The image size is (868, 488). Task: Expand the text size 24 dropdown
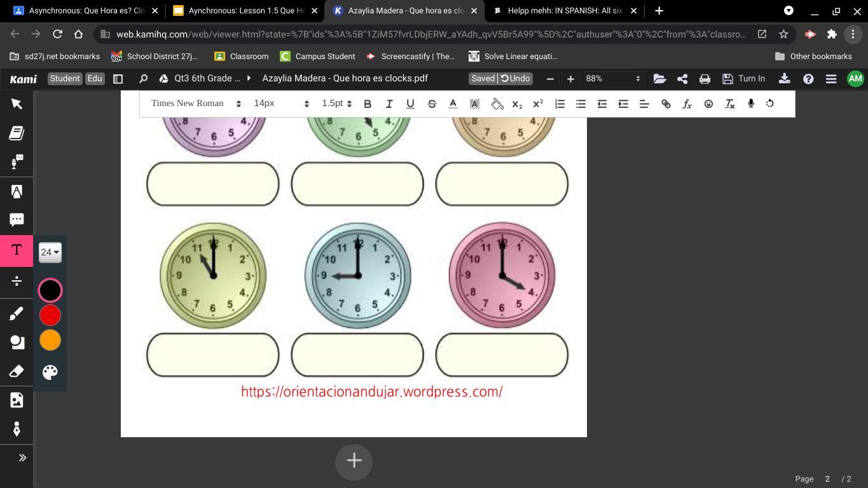click(x=50, y=252)
